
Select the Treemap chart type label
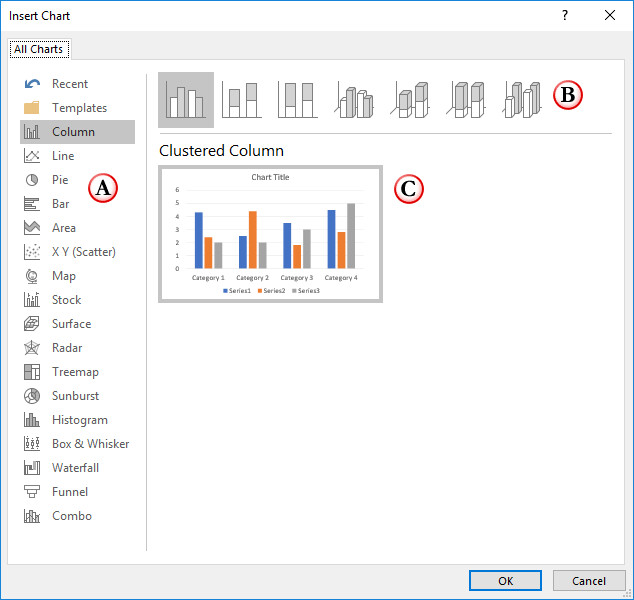[75, 372]
